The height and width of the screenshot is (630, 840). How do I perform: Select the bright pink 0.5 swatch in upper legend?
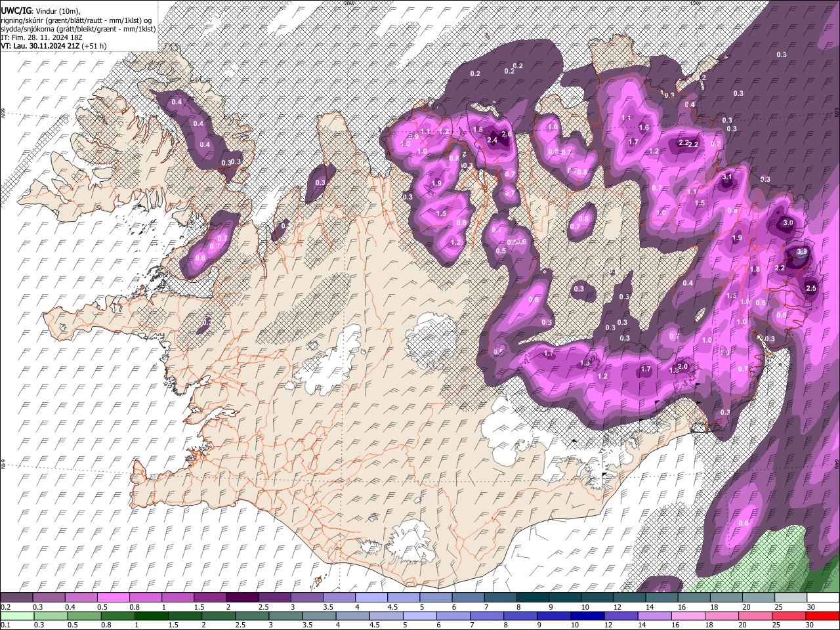pos(113,598)
